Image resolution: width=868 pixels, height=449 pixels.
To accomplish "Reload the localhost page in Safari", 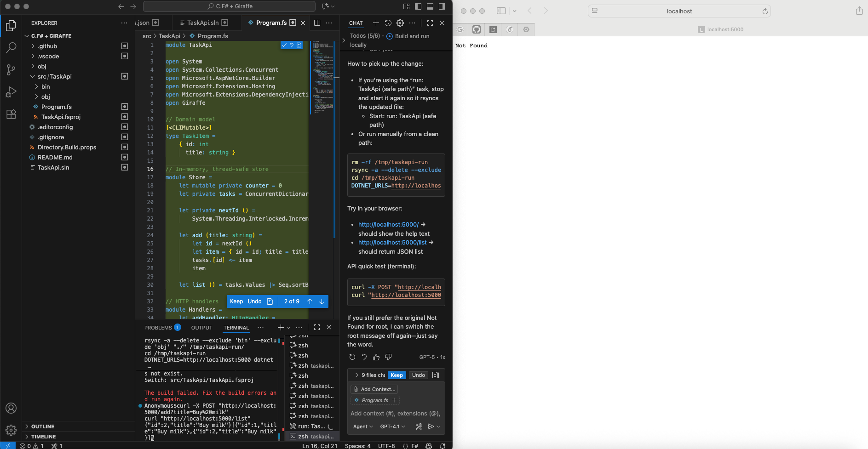I will [x=765, y=11].
